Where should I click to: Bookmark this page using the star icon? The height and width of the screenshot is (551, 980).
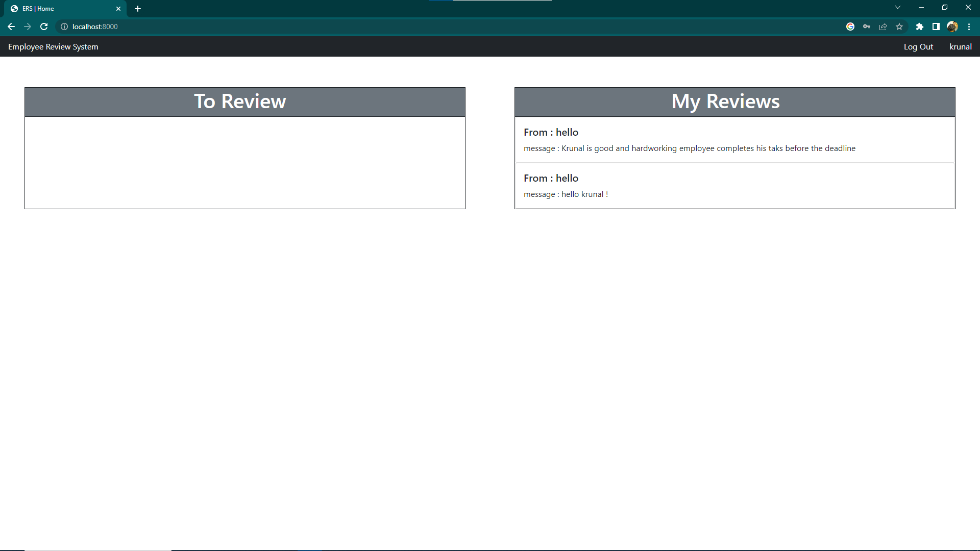pos(899,27)
